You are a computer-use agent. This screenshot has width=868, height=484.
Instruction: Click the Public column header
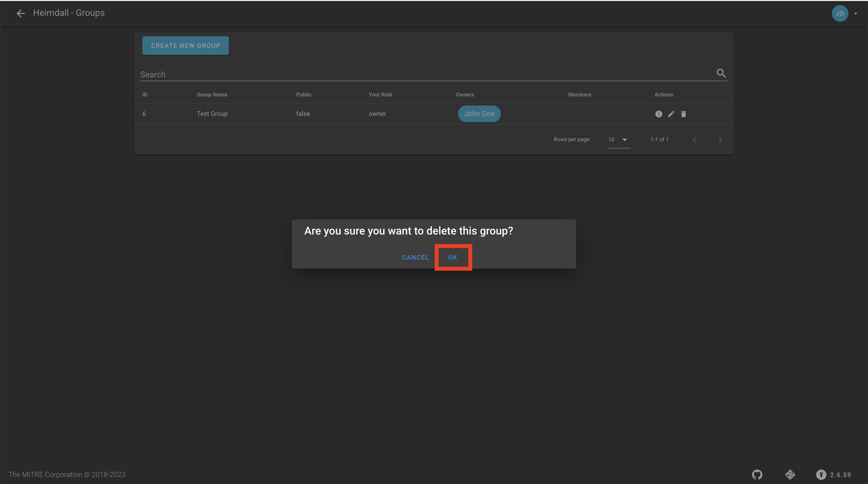[303, 94]
